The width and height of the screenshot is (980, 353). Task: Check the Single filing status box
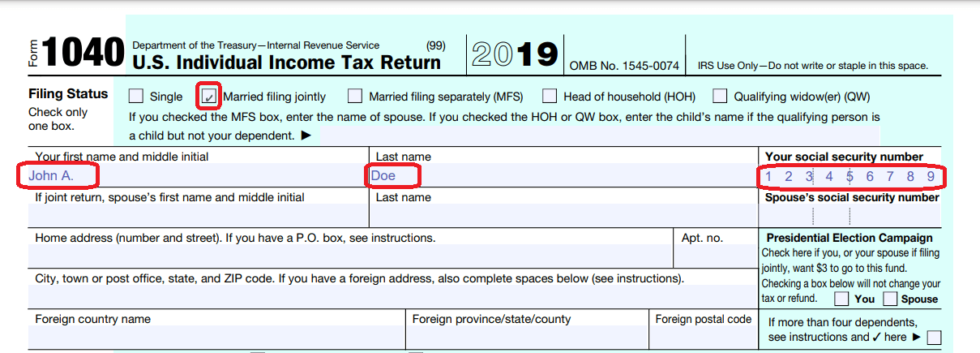tap(136, 97)
